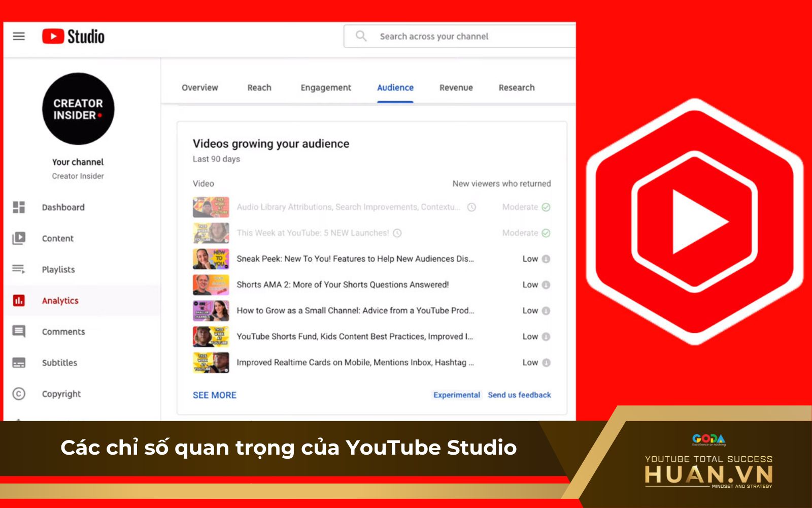Open thumbnail of Sneak Peek video
This screenshot has height=508, width=812.
point(211,259)
